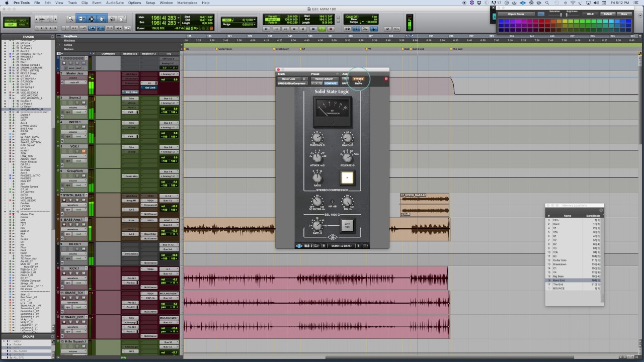Adjust the RATIO knob
Image resolution: width=644 pixels, height=362 pixels.
[x=317, y=177]
